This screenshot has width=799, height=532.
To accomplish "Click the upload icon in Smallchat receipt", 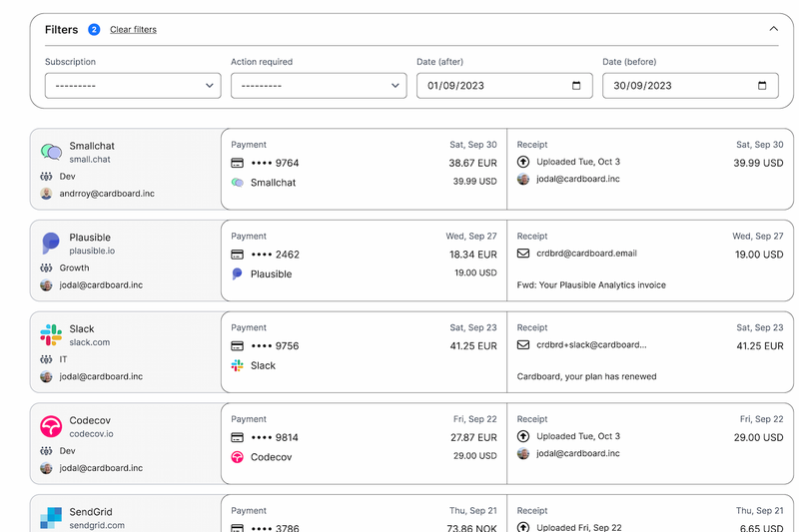I will [523, 162].
